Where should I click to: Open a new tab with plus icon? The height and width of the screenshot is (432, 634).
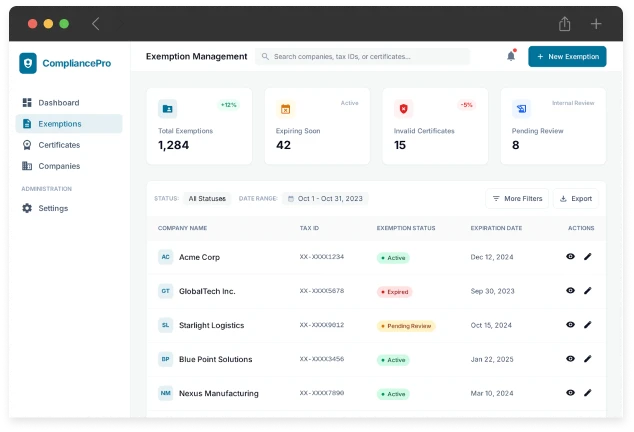click(596, 23)
